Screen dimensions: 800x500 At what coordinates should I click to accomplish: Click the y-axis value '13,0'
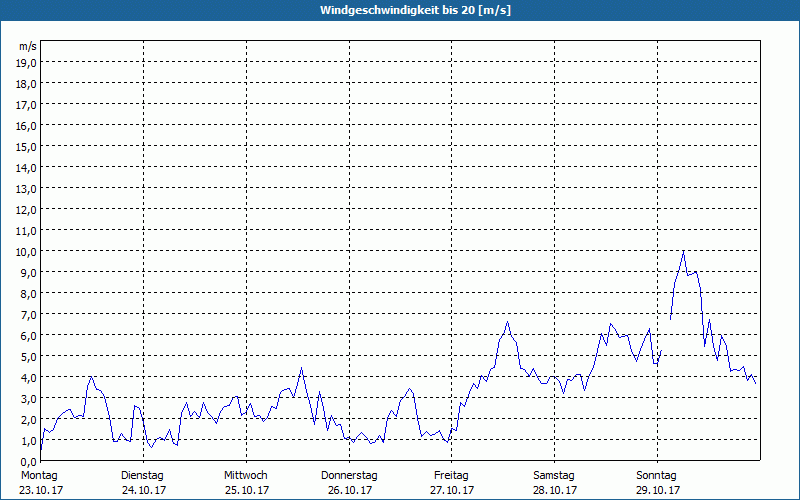(x=28, y=189)
